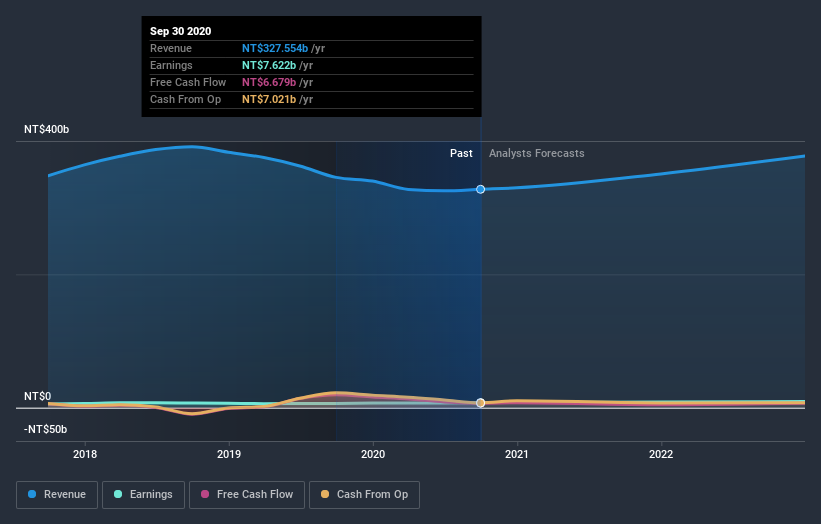Click the NT$6.679b free cash flow value
This screenshot has height=524, width=821.
pos(269,82)
